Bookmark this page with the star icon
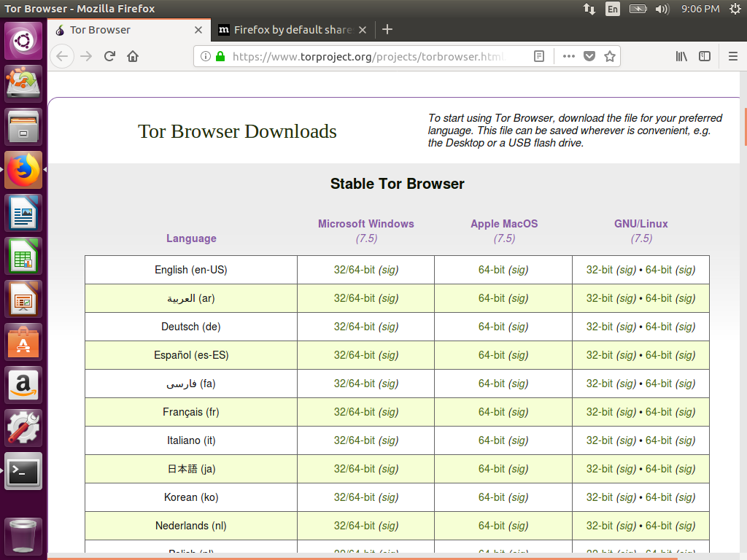Viewport: 747px width, 560px height. (x=609, y=56)
